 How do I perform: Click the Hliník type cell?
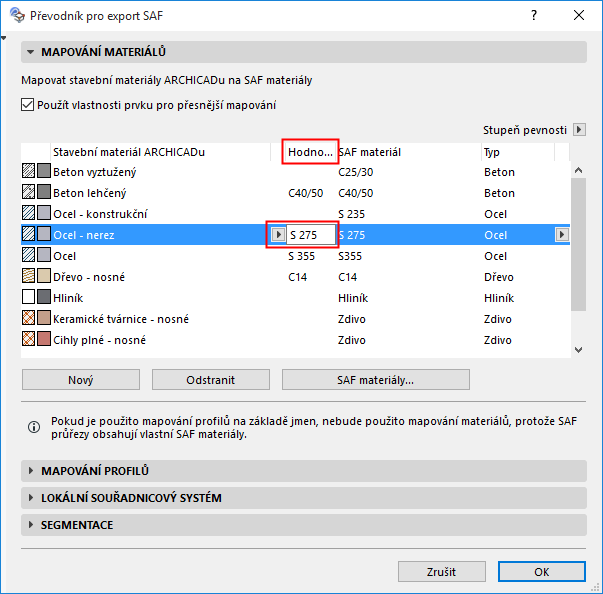pyautogui.click(x=499, y=298)
